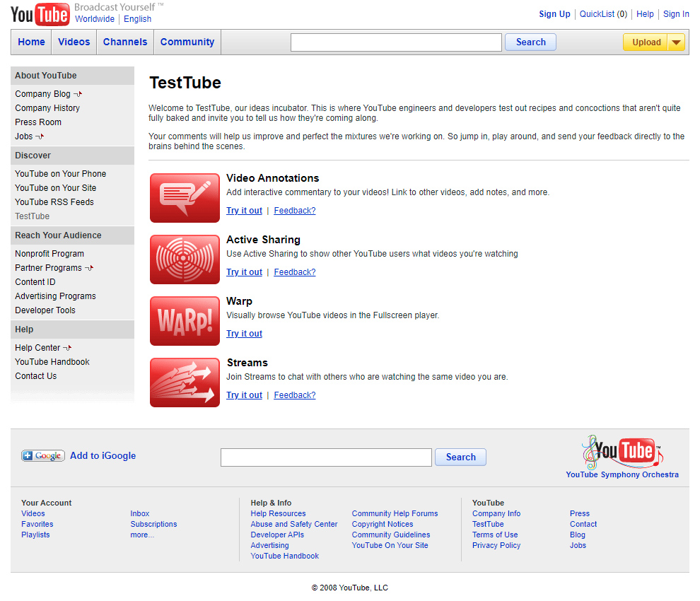Click external-link icon beside Company Blog

coord(78,94)
